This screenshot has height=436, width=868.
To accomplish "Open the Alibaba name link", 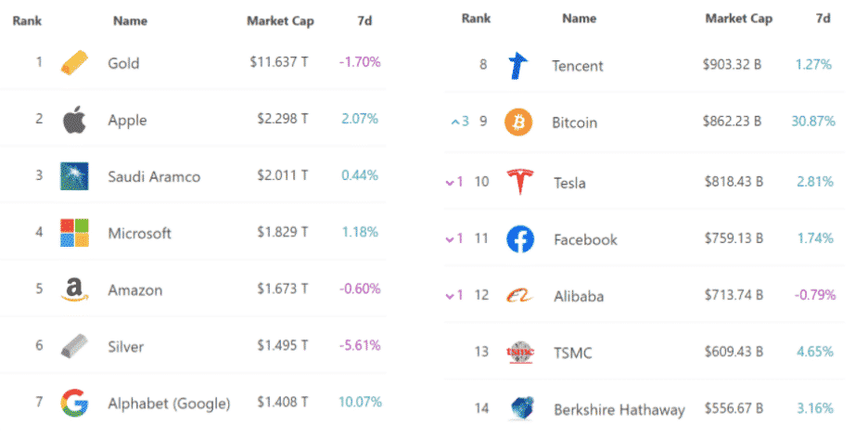I will [x=579, y=296].
